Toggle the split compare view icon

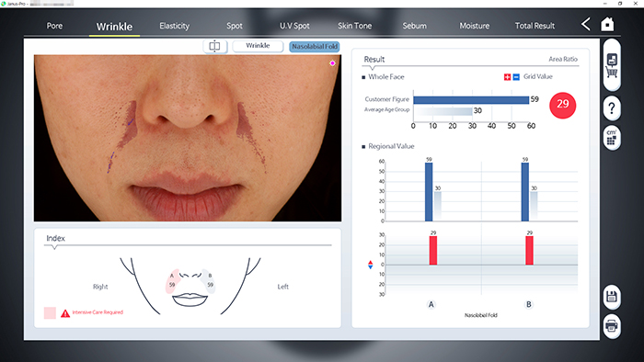point(214,46)
